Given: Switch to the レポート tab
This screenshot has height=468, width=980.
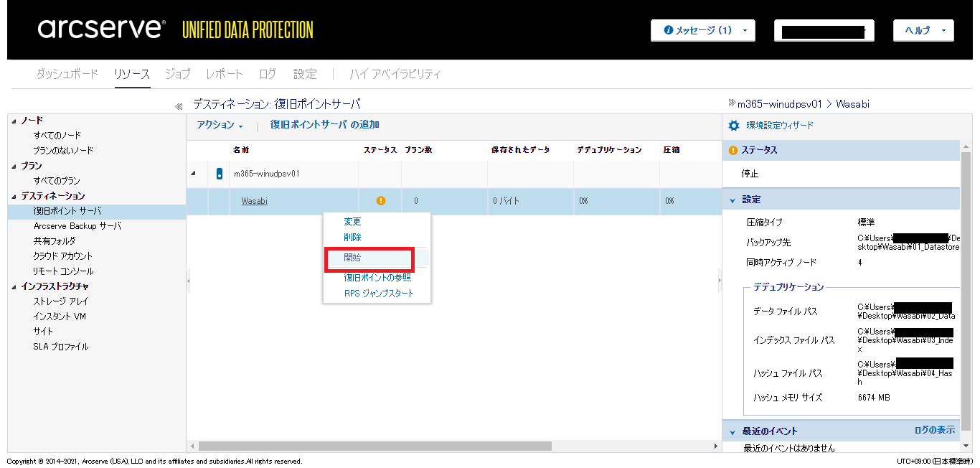Looking at the screenshot, I should click(225, 74).
